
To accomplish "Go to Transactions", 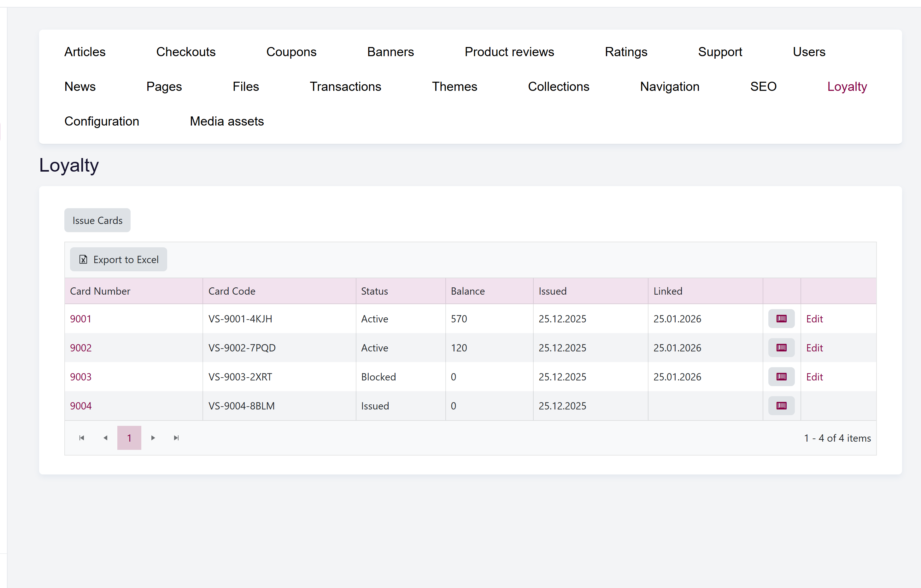I will [345, 86].
